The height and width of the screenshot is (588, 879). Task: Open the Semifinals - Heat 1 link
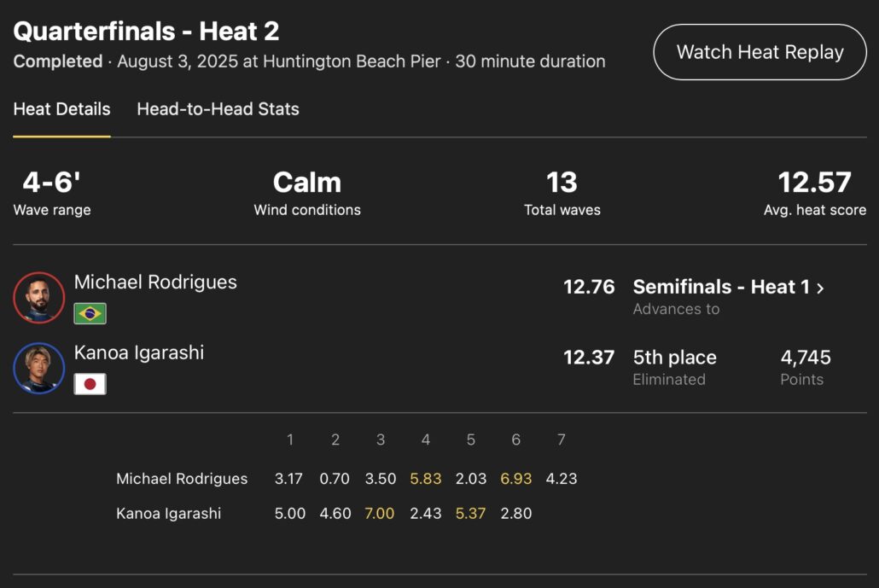pos(721,287)
